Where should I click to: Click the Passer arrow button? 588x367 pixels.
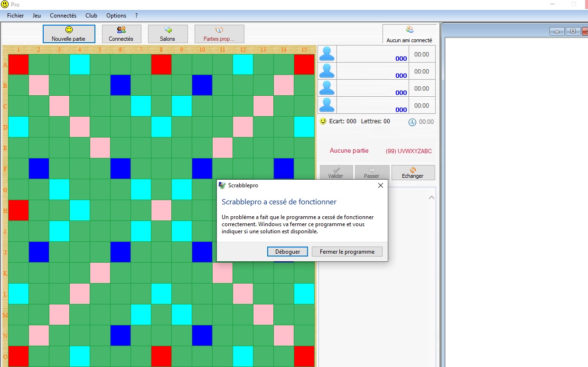[x=372, y=173]
